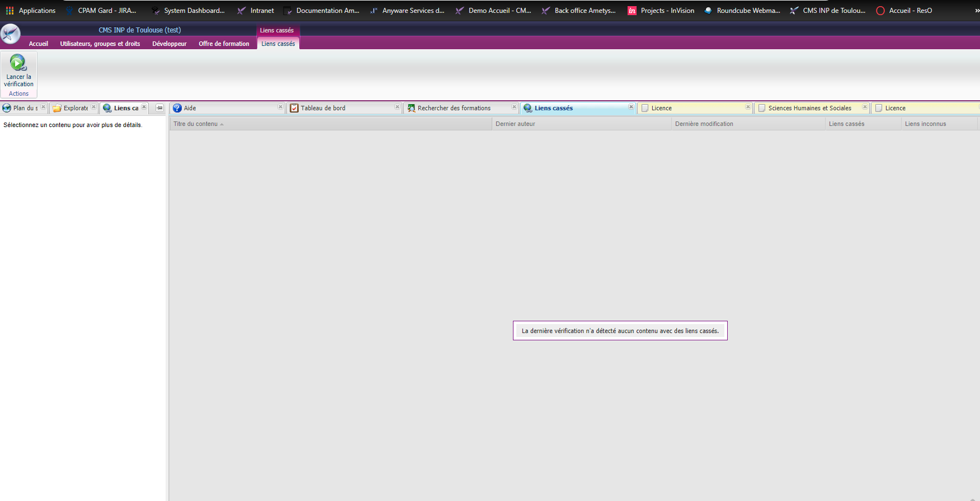980x501 pixels.
Task: Switch to Offre de formation ribbon tab
Action: pyautogui.click(x=224, y=44)
